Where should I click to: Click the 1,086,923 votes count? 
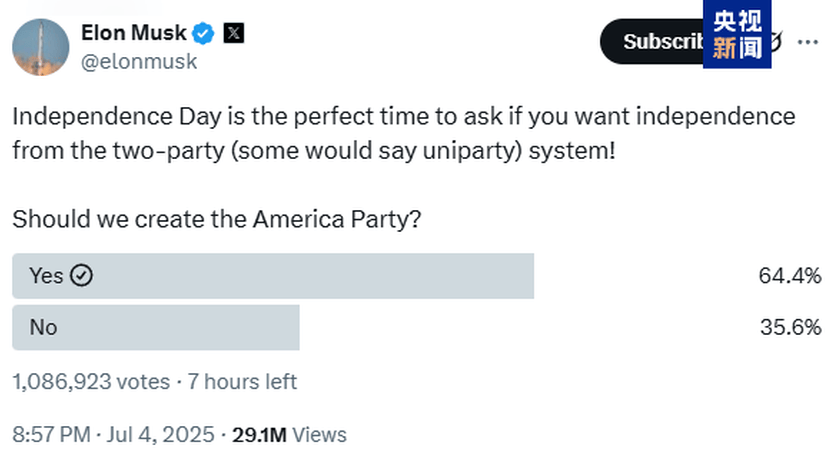click(x=91, y=382)
